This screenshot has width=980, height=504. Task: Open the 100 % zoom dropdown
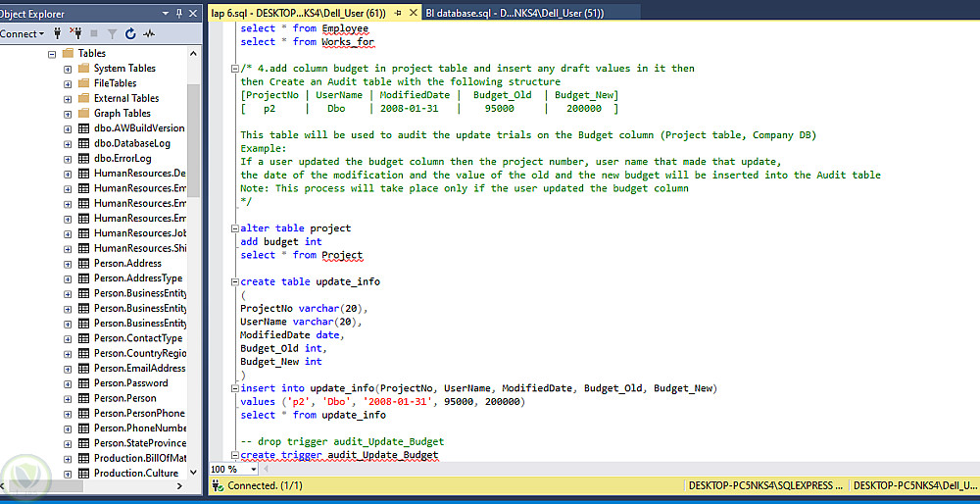[253, 469]
